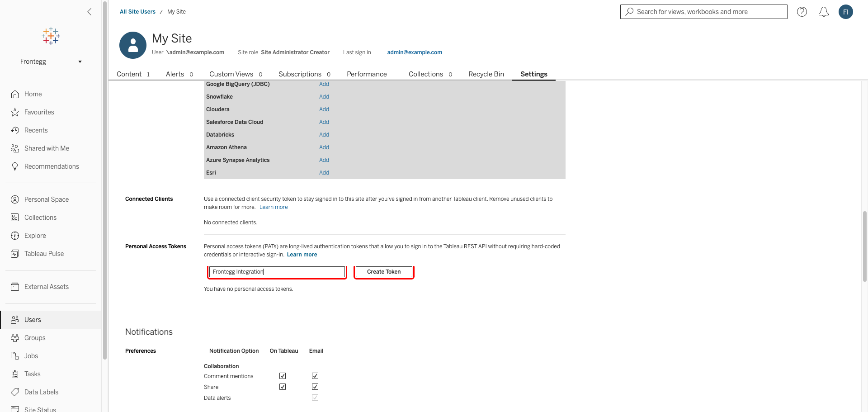
Task: Switch to the Content tab
Action: pyautogui.click(x=133, y=74)
